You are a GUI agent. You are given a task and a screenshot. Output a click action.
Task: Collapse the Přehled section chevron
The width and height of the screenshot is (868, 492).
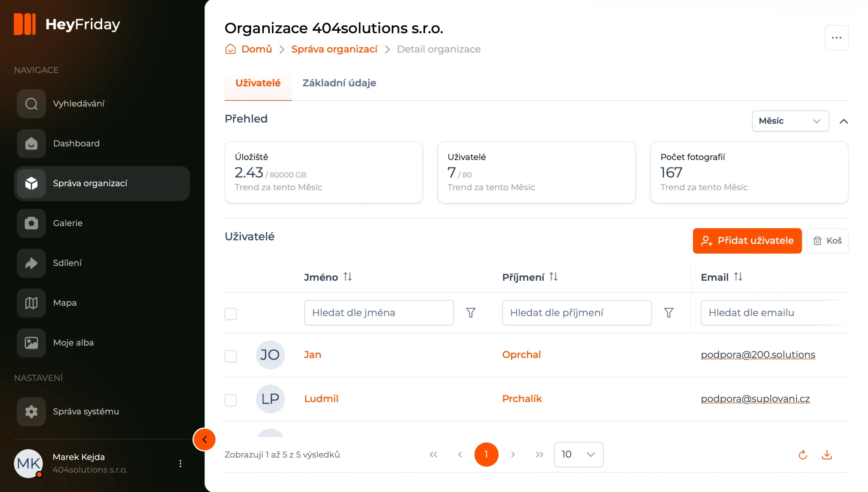(843, 121)
